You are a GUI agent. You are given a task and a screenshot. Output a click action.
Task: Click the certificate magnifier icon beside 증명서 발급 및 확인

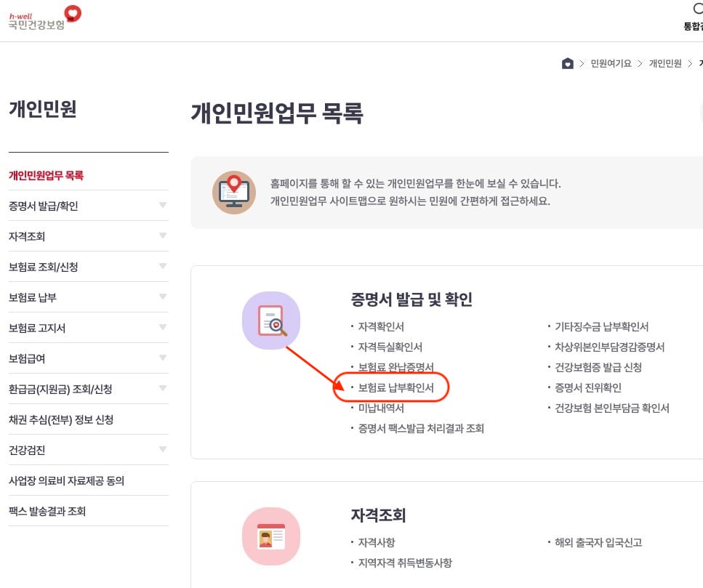click(271, 321)
